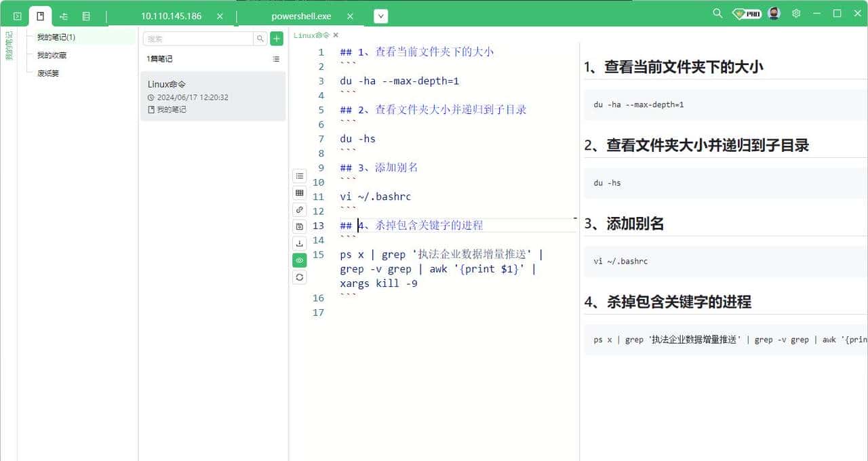Open global search via the magnifier icon
This screenshot has width=868, height=461.
pos(717,13)
